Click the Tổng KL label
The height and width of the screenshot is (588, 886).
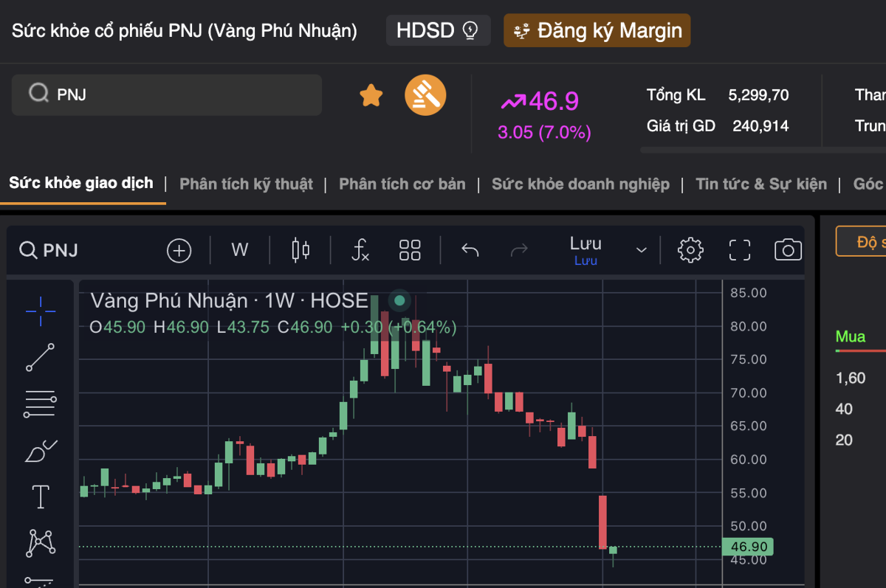pyautogui.click(x=676, y=95)
